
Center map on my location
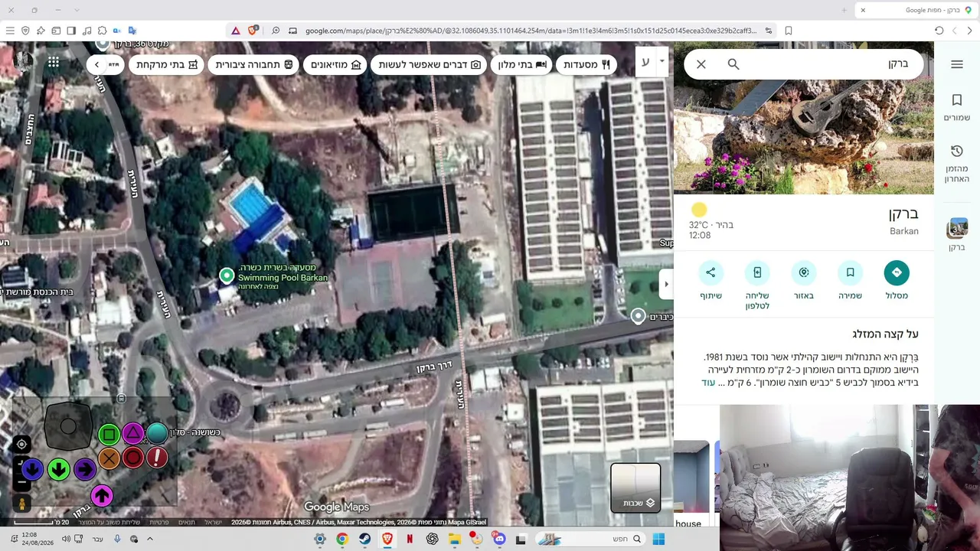[21, 444]
